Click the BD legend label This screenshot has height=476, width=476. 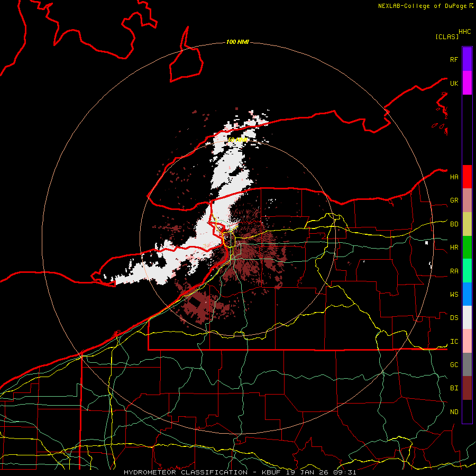454,224
